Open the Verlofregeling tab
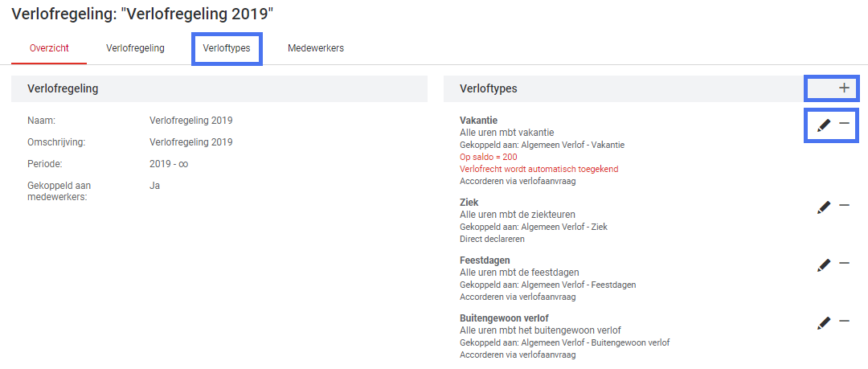The height and width of the screenshot is (369, 868). click(x=135, y=48)
